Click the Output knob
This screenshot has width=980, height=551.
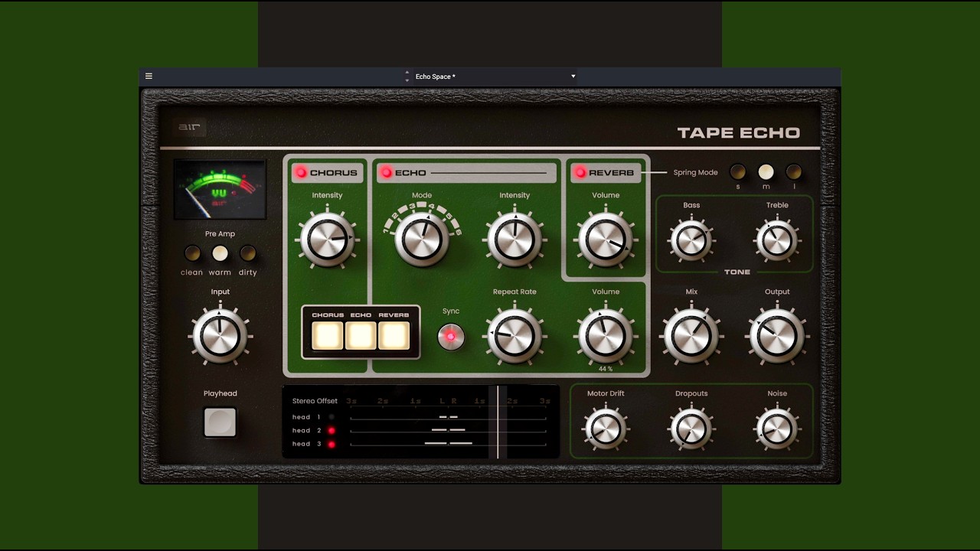[x=777, y=335]
